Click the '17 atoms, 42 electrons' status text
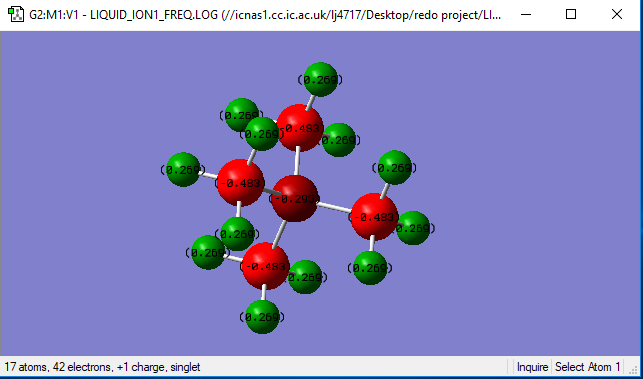Viewport: 643px width, 379px height. [x=58, y=367]
